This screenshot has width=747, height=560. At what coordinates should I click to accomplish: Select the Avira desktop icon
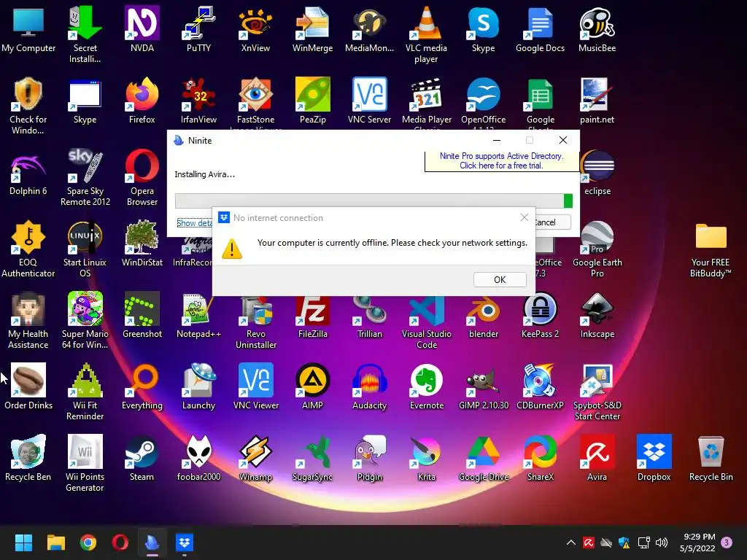(x=597, y=458)
